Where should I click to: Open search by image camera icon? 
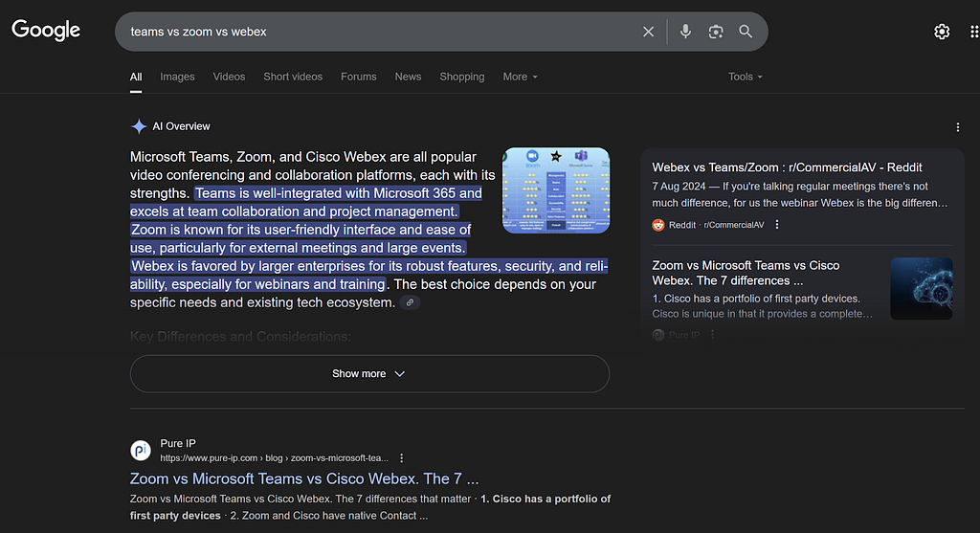[716, 32]
